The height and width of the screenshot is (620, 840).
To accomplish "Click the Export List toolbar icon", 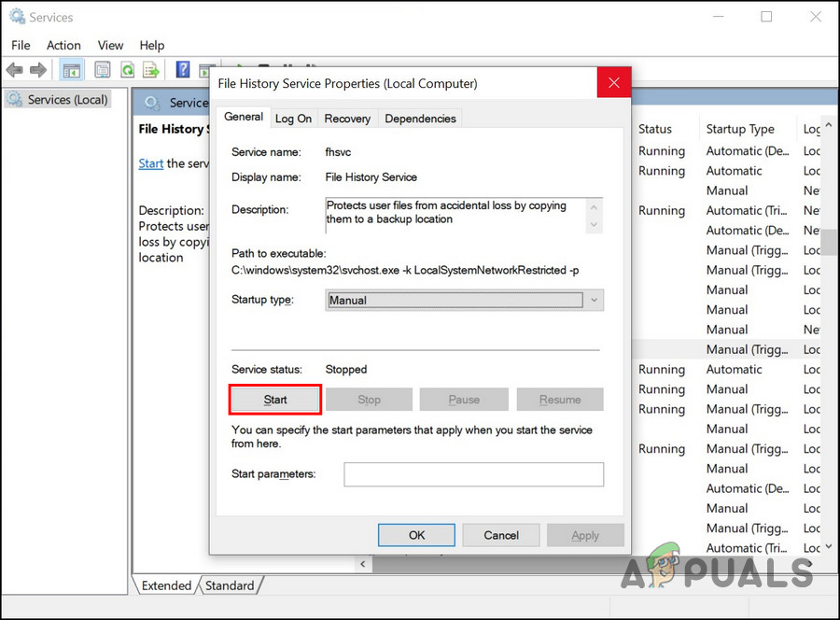I will click(x=151, y=70).
